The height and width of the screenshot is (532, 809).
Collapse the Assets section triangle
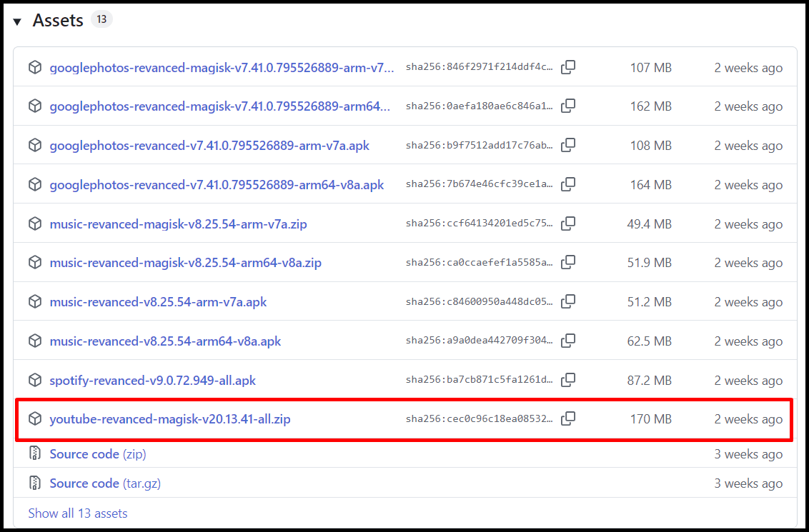18,21
